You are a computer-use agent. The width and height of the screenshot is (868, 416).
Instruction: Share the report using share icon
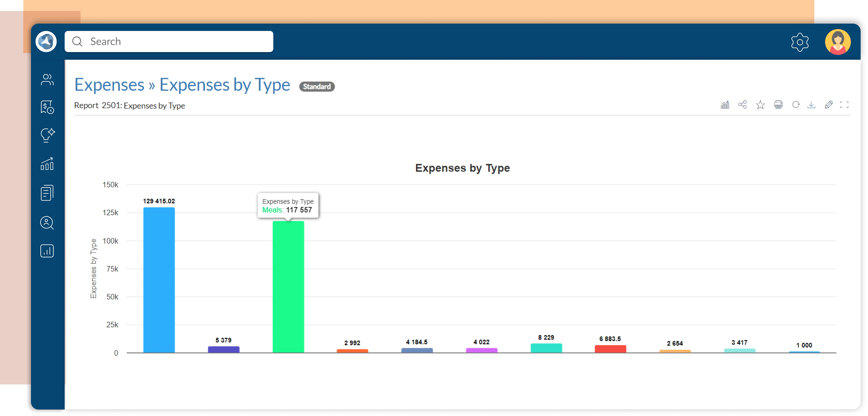[742, 105]
